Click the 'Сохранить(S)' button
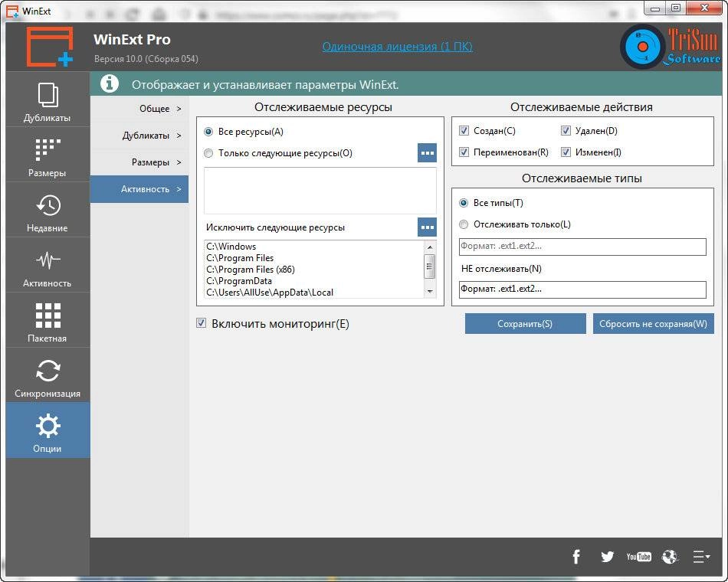The image size is (728, 582). [x=525, y=323]
